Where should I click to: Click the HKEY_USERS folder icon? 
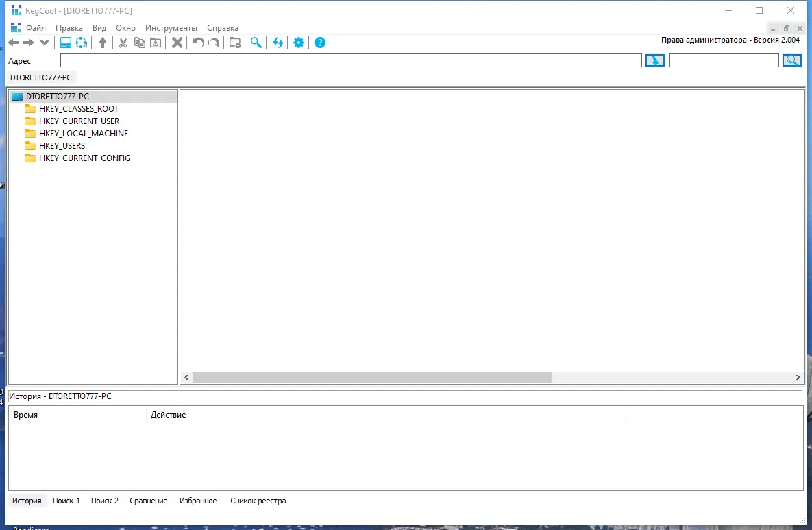pyautogui.click(x=30, y=146)
